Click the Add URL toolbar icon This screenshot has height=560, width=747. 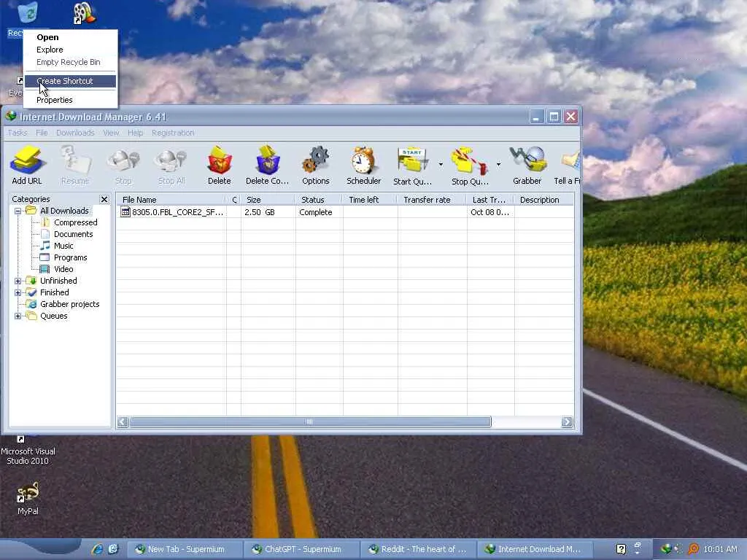tap(27, 165)
